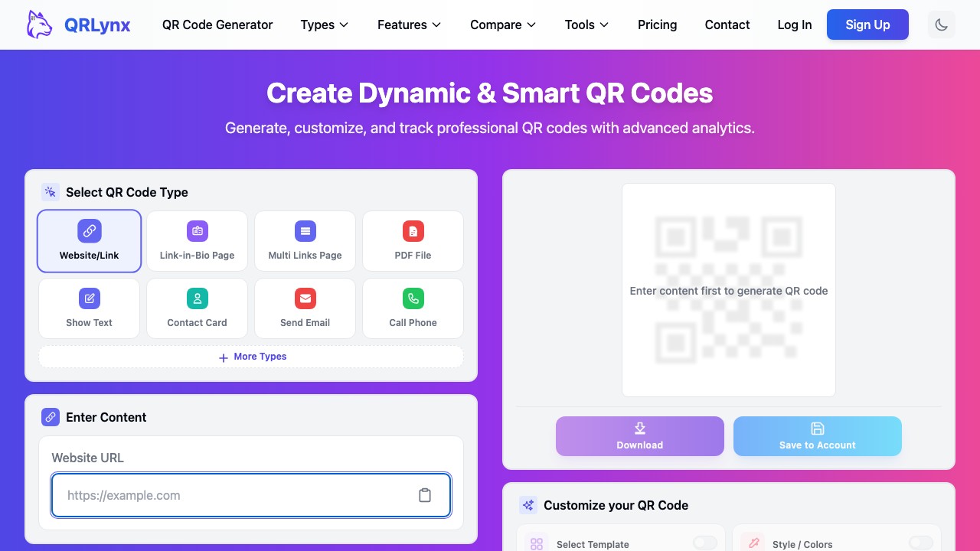Image resolution: width=980 pixels, height=551 pixels.
Task: Expand More Types options
Action: pyautogui.click(x=251, y=357)
